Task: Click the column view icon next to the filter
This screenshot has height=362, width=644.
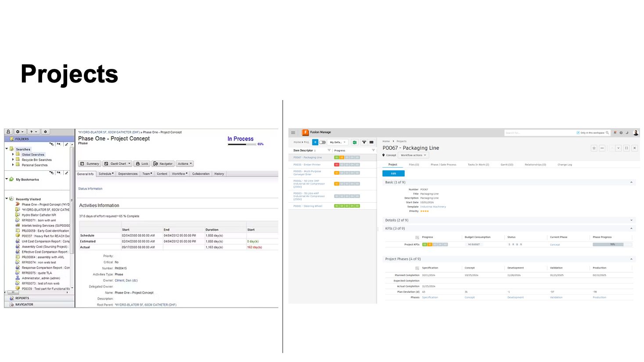Action: [x=372, y=142]
